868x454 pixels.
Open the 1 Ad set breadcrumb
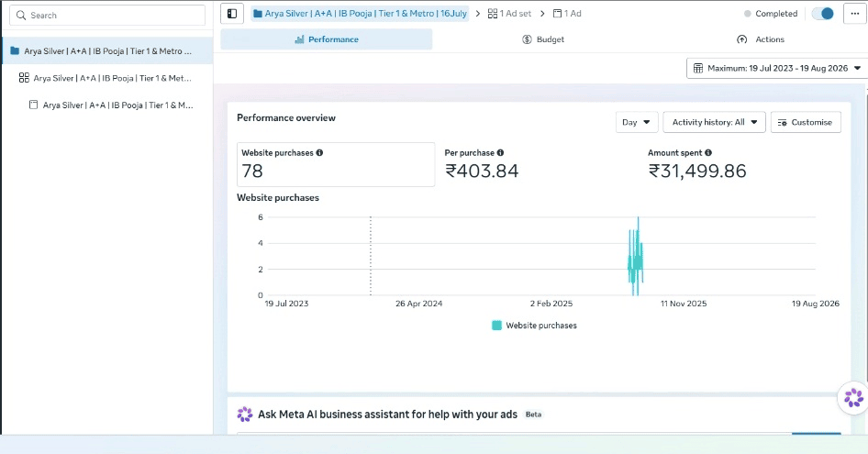coord(509,13)
